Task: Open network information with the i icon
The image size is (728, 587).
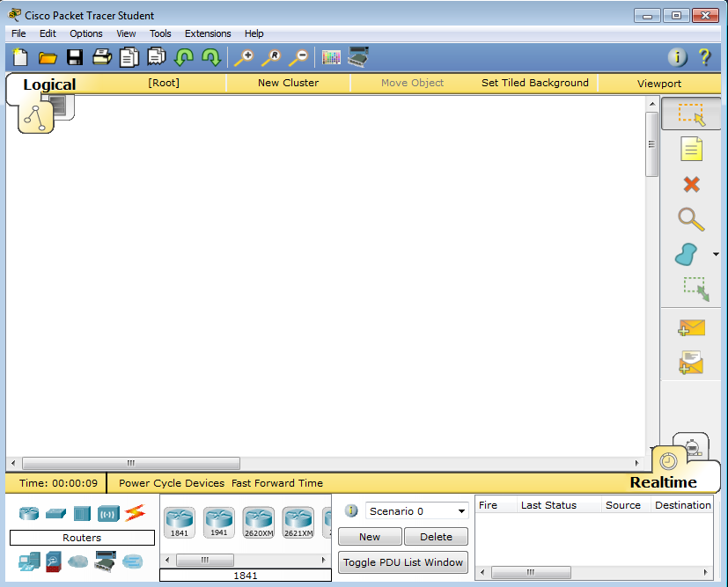Action: click(678, 57)
